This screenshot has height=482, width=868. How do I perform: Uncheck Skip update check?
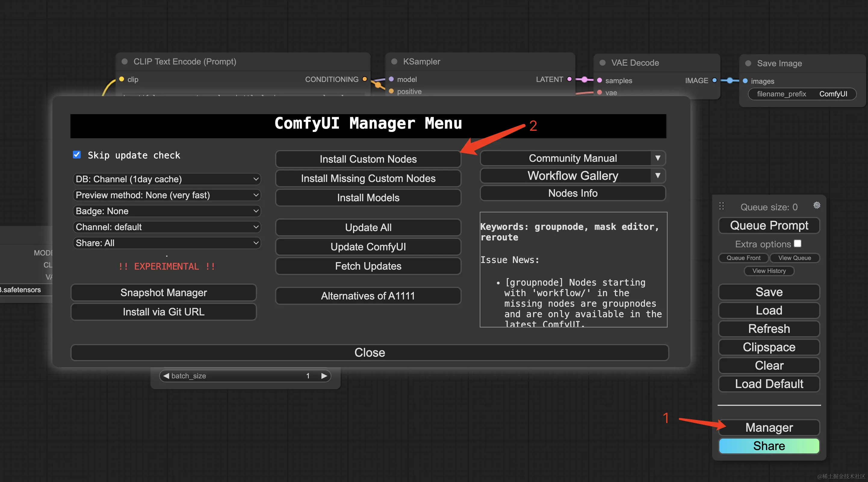coord(77,155)
